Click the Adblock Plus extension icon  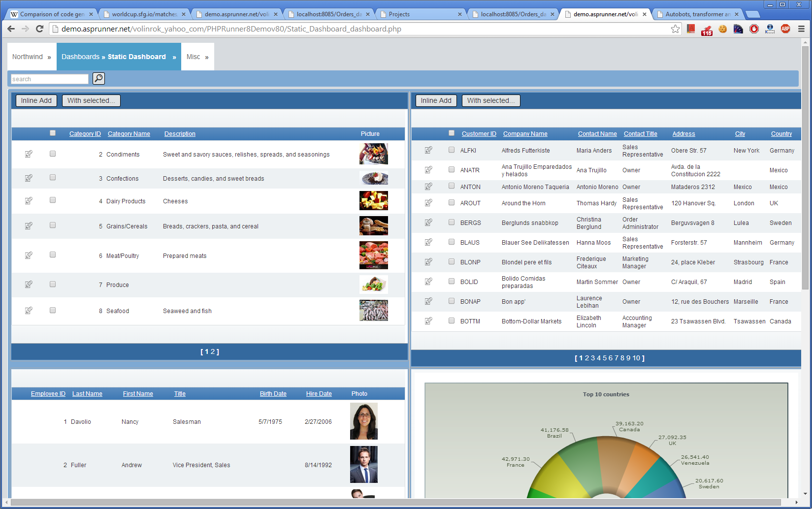tap(786, 29)
